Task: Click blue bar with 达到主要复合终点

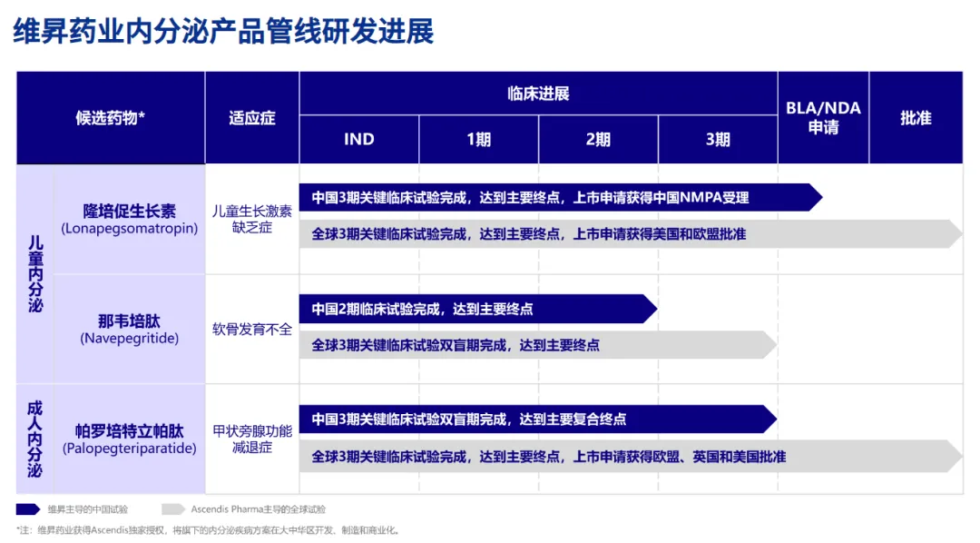Action: coord(535,419)
